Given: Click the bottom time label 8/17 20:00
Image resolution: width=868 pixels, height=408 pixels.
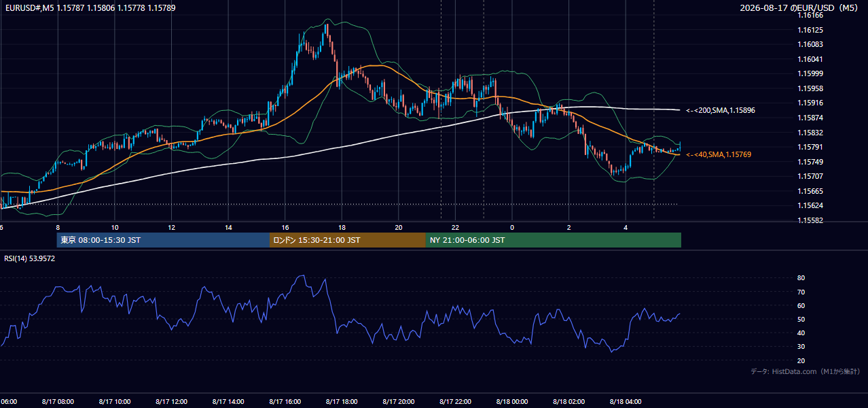Looking at the screenshot, I should point(399,402).
